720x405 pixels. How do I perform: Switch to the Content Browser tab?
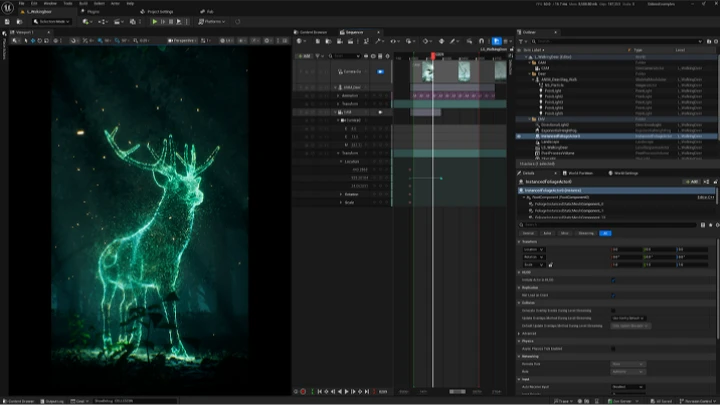pyautogui.click(x=311, y=32)
